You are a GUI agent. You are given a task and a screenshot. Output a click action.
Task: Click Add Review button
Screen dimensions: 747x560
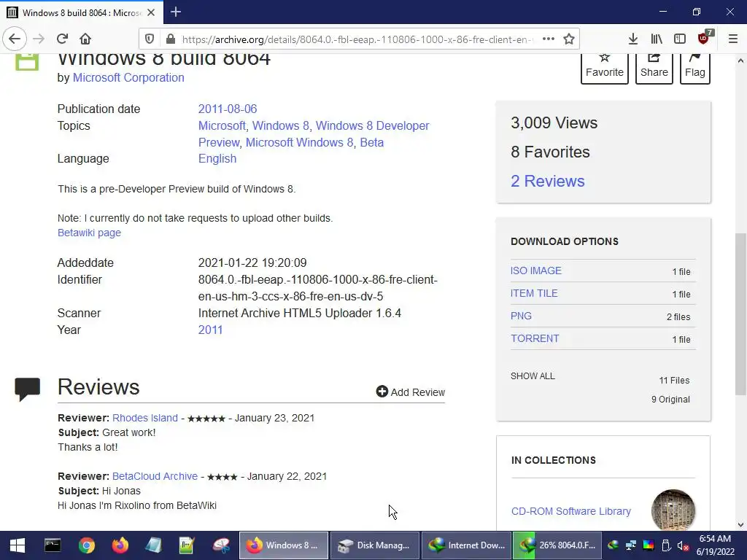[410, 392]
